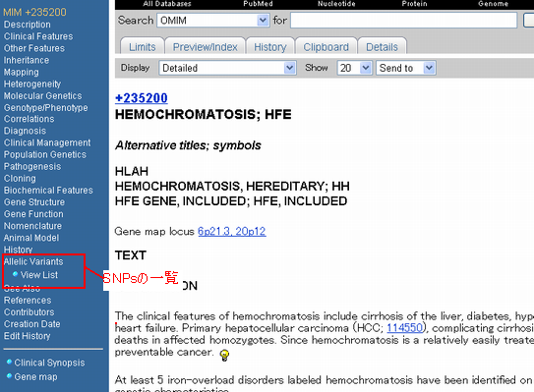
Task: Jump to Diagnosis section
Action: click(25, 131)
